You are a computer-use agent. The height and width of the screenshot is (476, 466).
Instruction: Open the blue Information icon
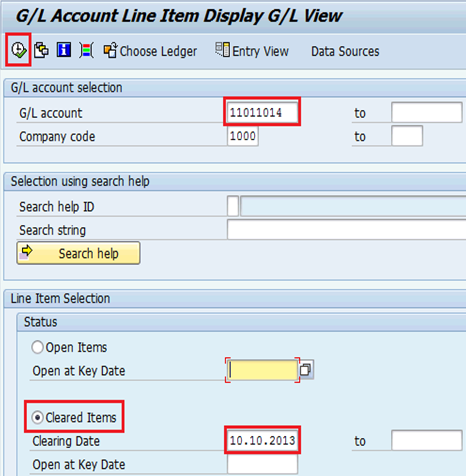[64, 50]
